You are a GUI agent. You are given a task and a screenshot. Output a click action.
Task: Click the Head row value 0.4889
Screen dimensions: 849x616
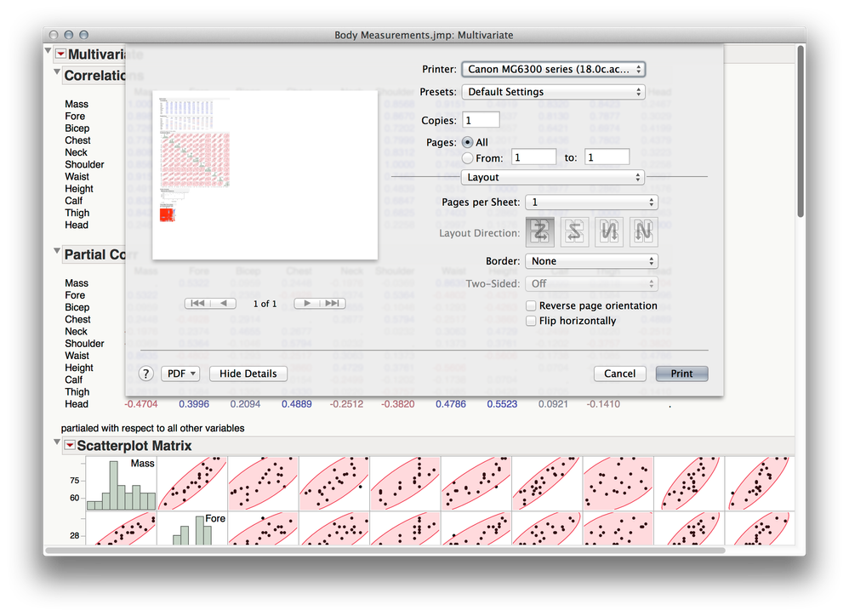point(296,404)
